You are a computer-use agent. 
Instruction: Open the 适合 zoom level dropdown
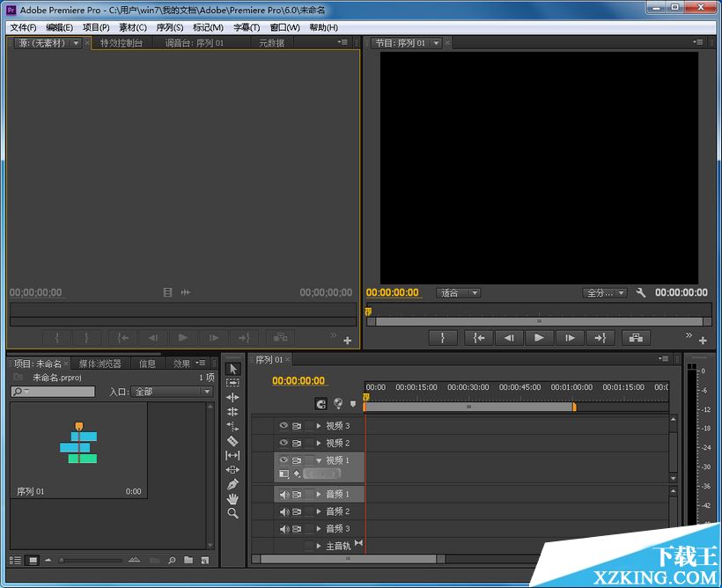click(458, 293)
